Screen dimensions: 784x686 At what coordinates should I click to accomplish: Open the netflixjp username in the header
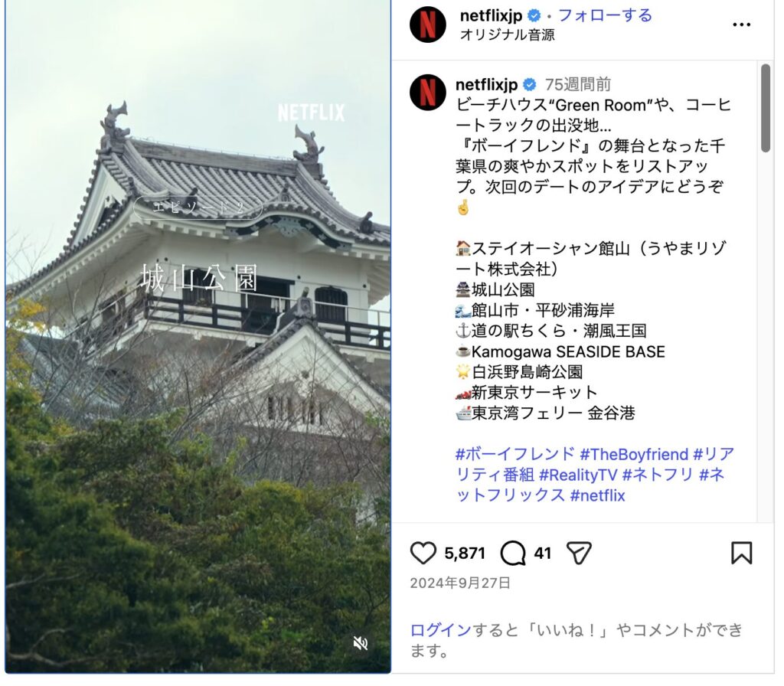pos(491,16)
